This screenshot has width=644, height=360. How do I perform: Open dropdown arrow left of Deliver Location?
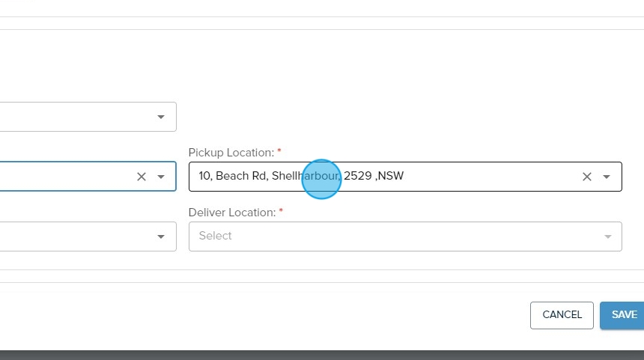point(160,237)
